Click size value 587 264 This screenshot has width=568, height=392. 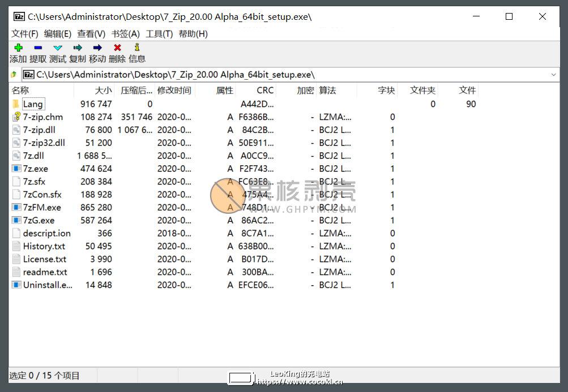click(x=96, y=220)
